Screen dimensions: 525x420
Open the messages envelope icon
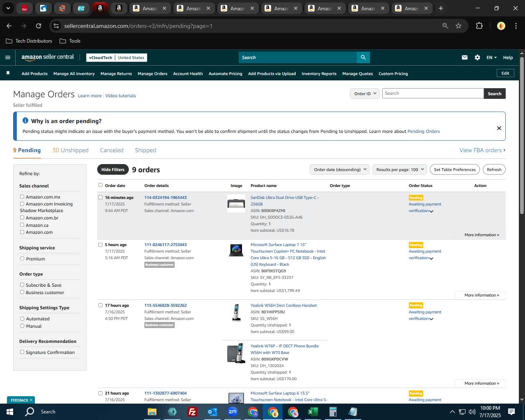coord(465,57)
